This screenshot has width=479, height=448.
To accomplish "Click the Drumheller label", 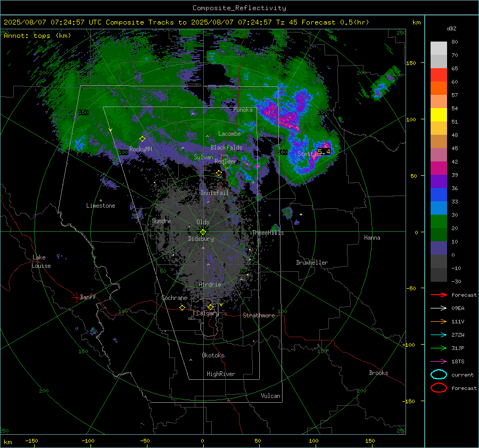I will click(312, 263).
